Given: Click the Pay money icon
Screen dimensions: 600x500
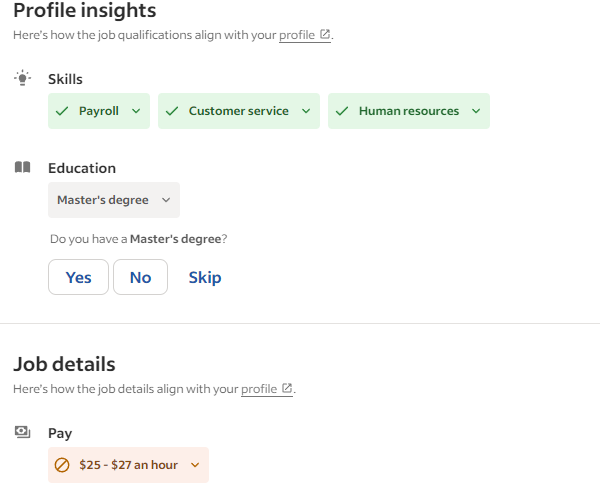Looking at the screenshot, I should pyautogui.click(x=23, y=432).
